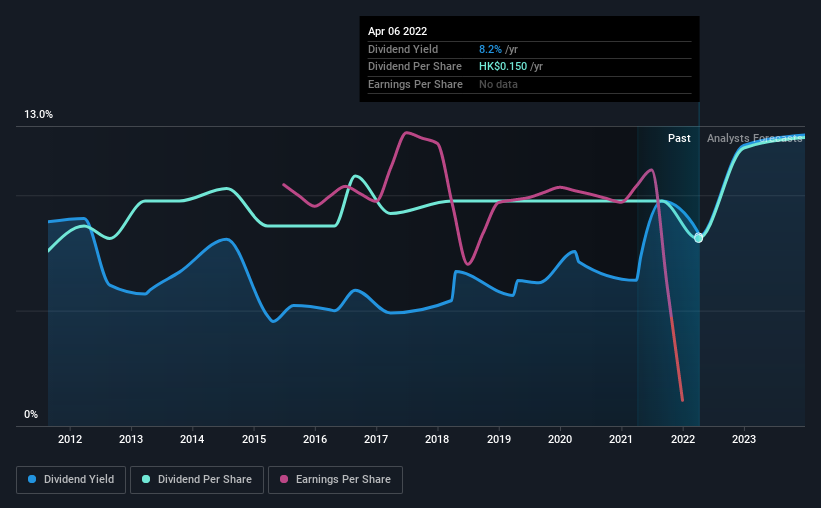
Task: Select the 2021 x-axis label
Action: click(x=621, y=439)
